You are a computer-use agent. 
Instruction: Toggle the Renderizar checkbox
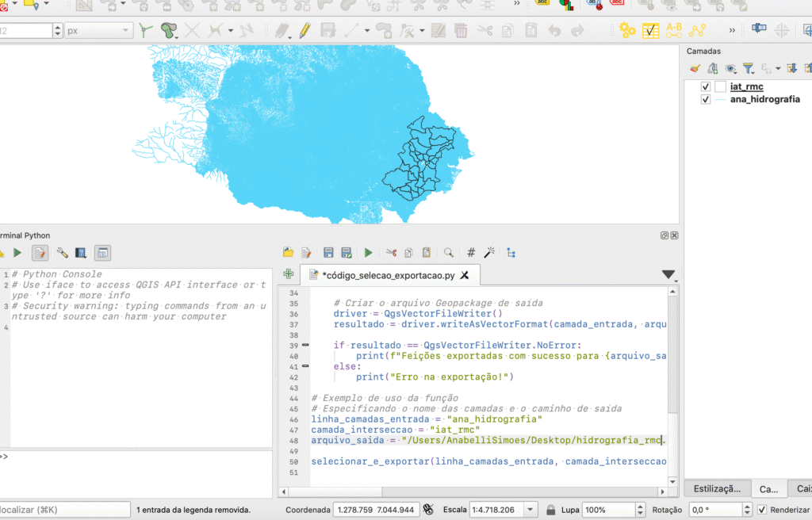coord(762,510)
